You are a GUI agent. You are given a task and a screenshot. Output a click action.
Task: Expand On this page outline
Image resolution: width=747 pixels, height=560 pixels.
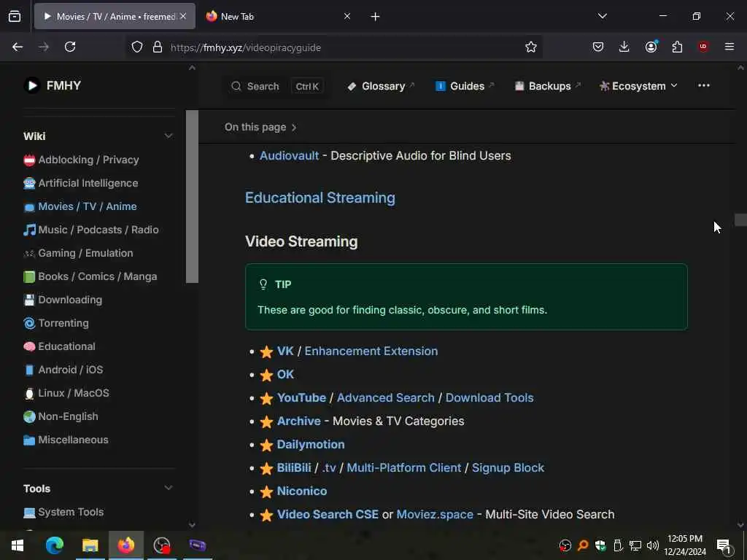click(x=260, y=127)
